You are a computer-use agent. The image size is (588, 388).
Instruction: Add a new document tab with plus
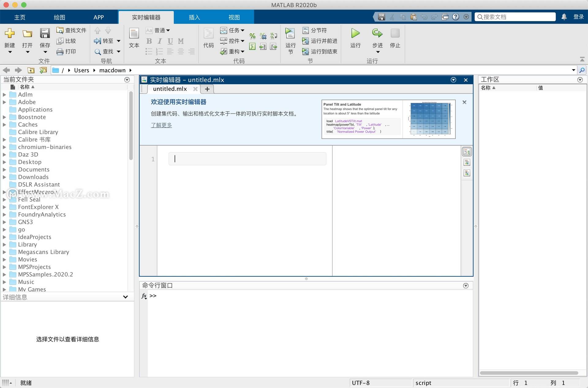coord(207,89)
